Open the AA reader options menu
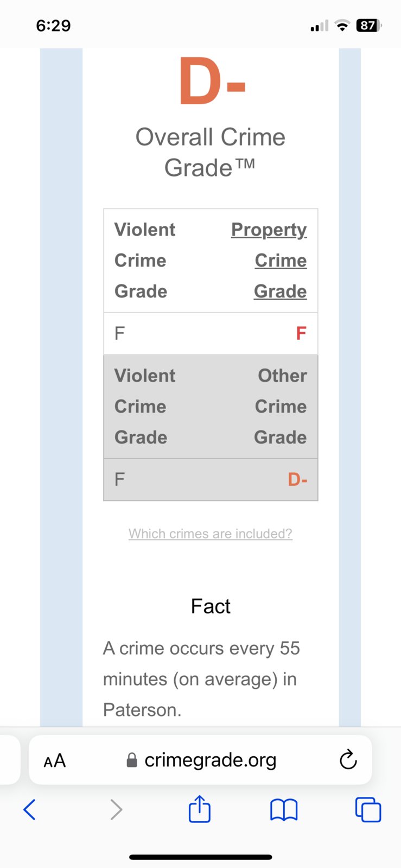Image resolution: width=401 pixels, height=868 pixels. (x=55, y=761)
